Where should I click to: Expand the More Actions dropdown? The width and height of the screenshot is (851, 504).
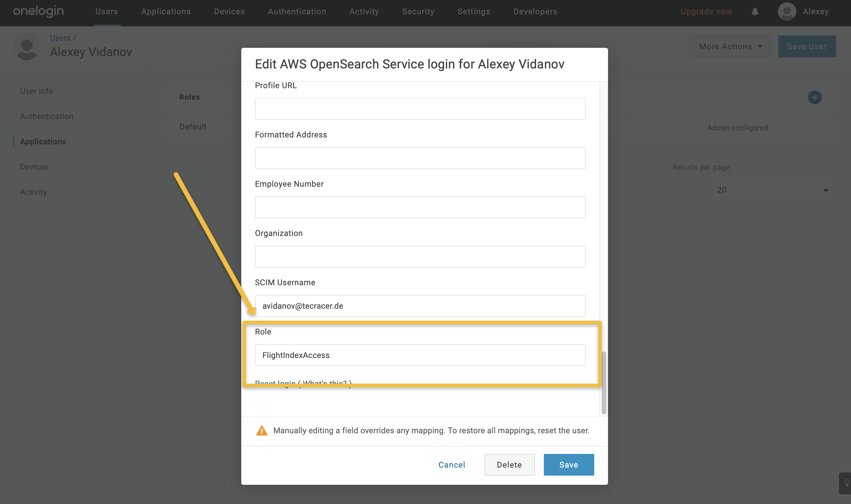tap(730, 46)
